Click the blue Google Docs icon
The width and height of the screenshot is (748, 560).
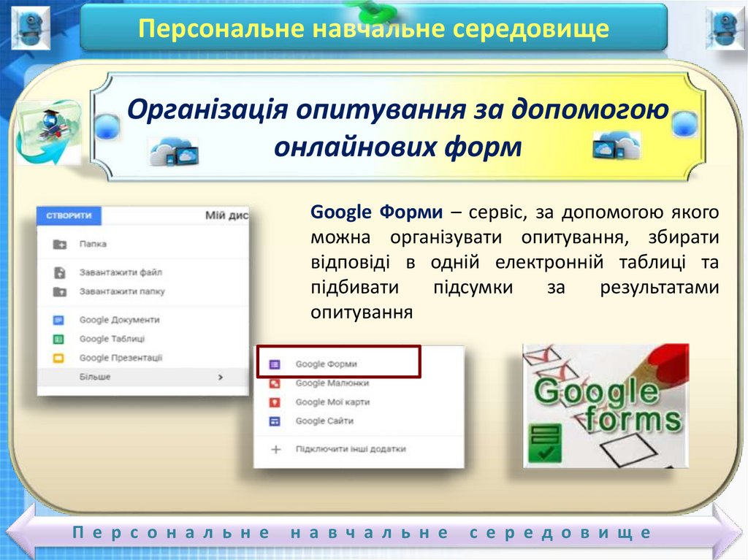[58, 320]
